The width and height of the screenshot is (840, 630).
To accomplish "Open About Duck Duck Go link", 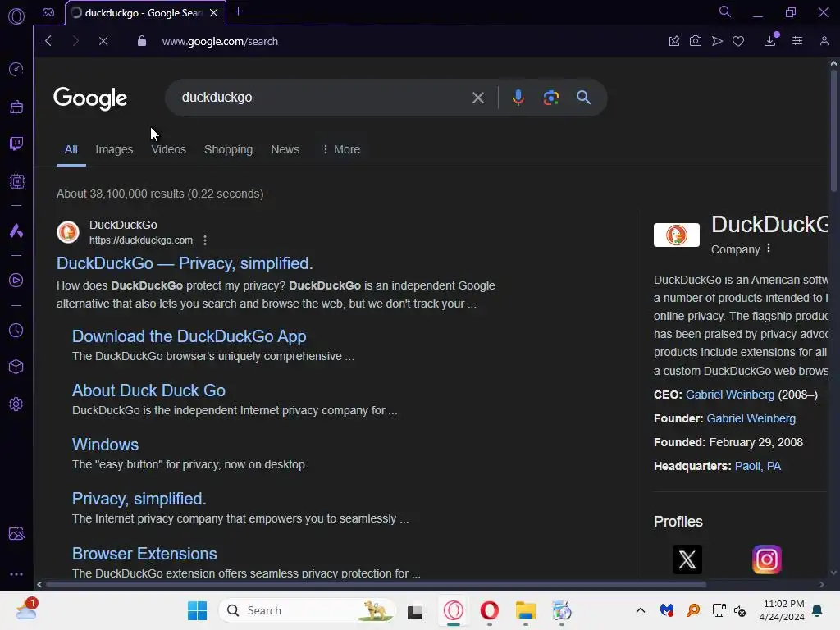I will coord(149,390).
